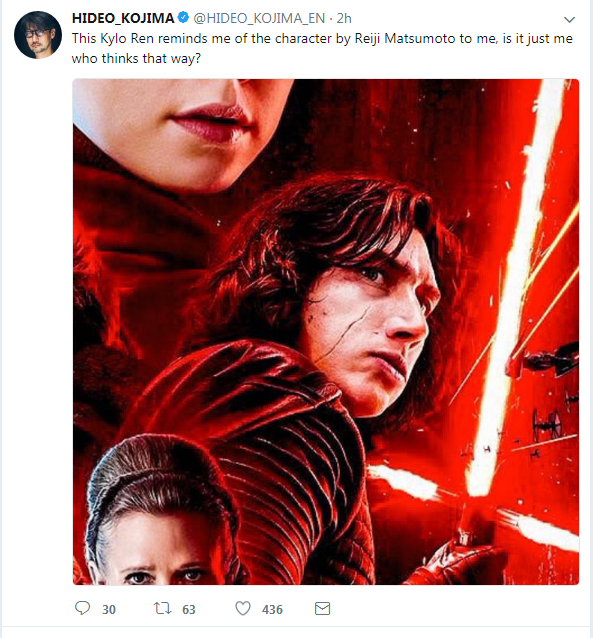Click the blue verified badge
This screenshot has height=638, width=593.
coord(184,17)
